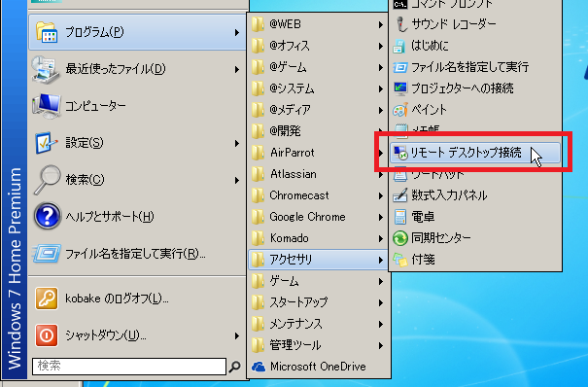Open 設定(S) settings menu item
This screenshot has height=387, width=588.
point(137,143)
